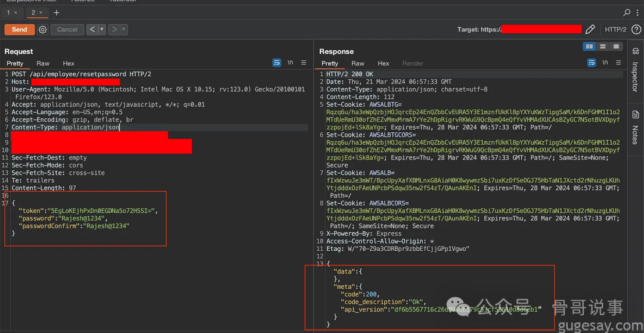Click the "passwordConfirm" value in request body
The height and width of the screenshot is (333, 644).
point(106,226)
